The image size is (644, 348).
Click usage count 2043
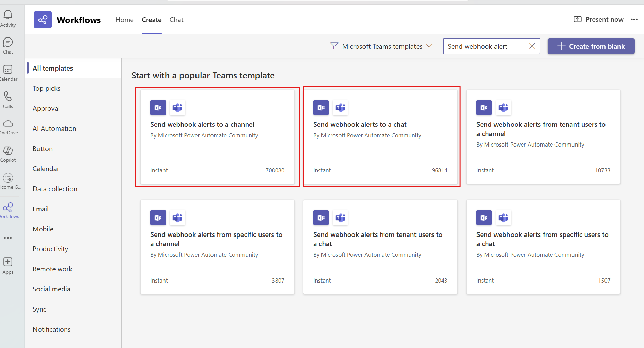(441, 281)
